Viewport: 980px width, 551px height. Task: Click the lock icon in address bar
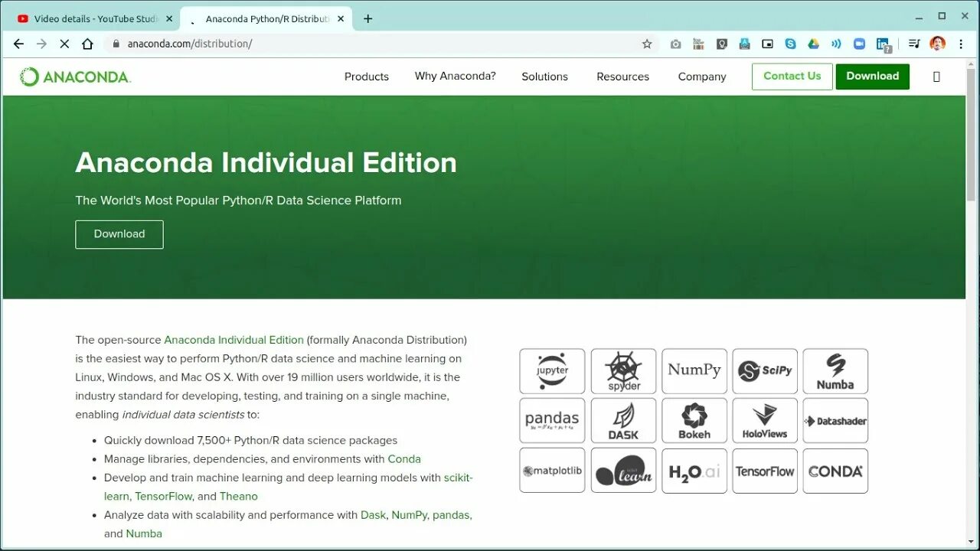116,44
